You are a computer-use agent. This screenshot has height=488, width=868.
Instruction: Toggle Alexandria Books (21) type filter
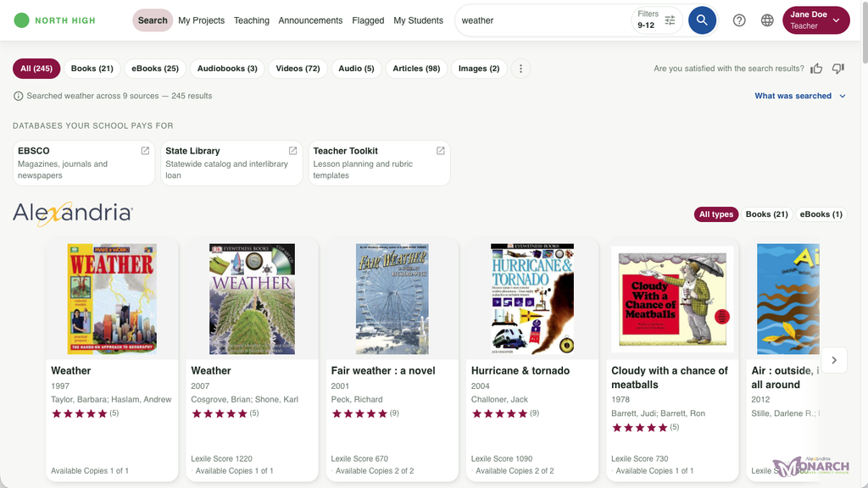766,214
